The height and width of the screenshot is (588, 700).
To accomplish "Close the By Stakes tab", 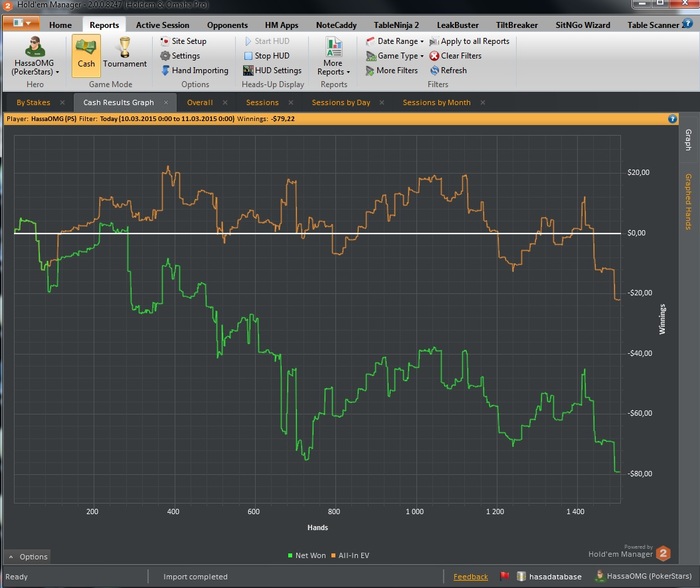I will tap(62, 102).
